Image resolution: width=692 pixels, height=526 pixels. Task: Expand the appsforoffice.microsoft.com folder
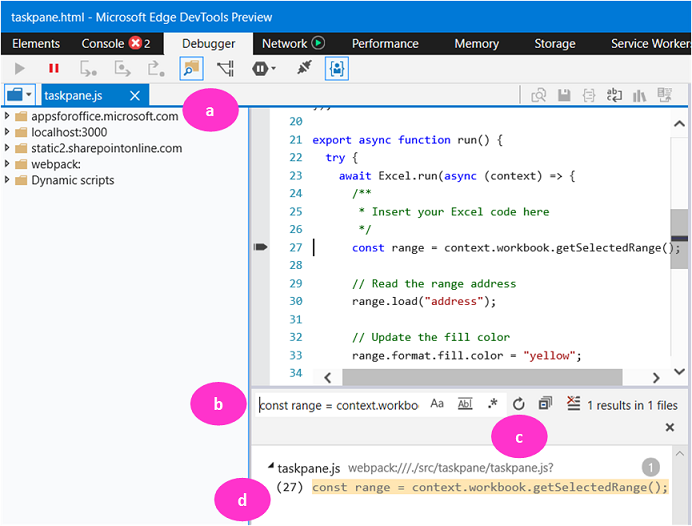pos(7,116)
